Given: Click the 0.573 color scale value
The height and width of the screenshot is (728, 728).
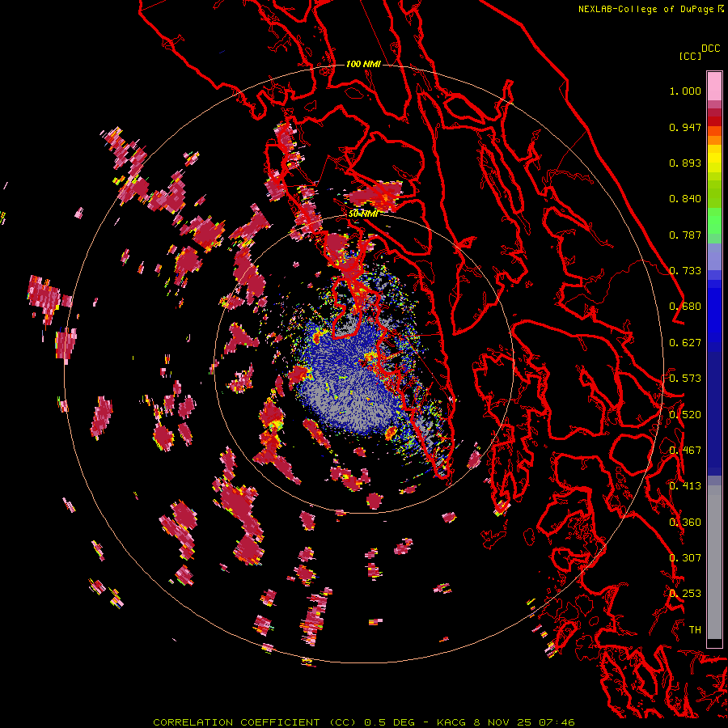Looking at the screenshot, I should coord(685,379).
